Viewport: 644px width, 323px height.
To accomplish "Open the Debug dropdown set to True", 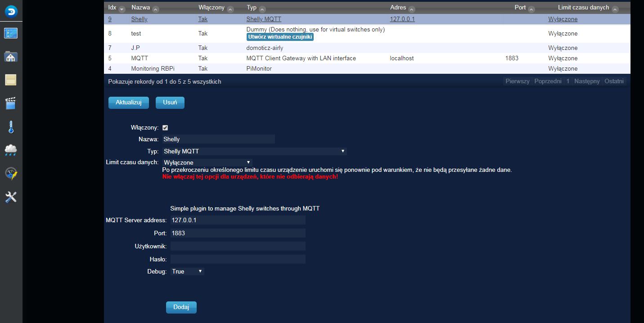I will [188, 272].
